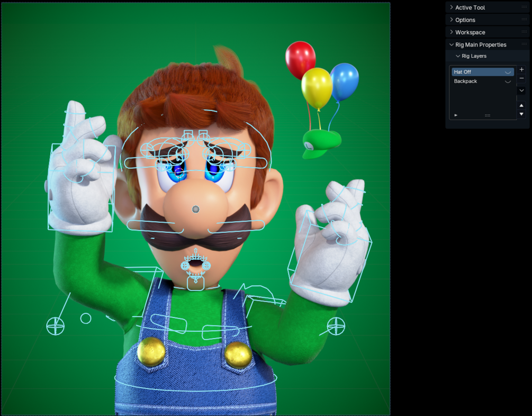Grab the rig layer list resize handle
The height and width of the screenshot is (416, 532).
[487, 115]
